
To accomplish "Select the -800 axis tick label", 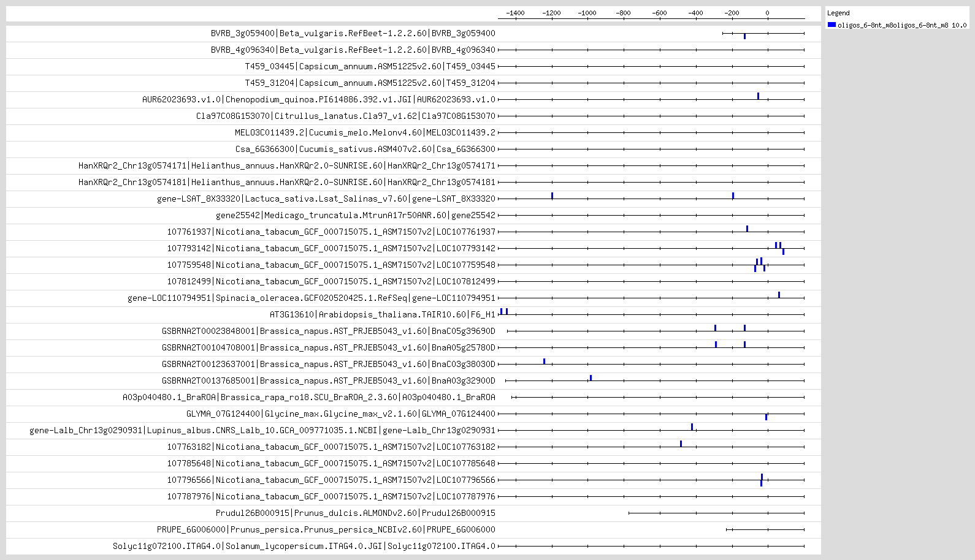I will click(623, 13).
